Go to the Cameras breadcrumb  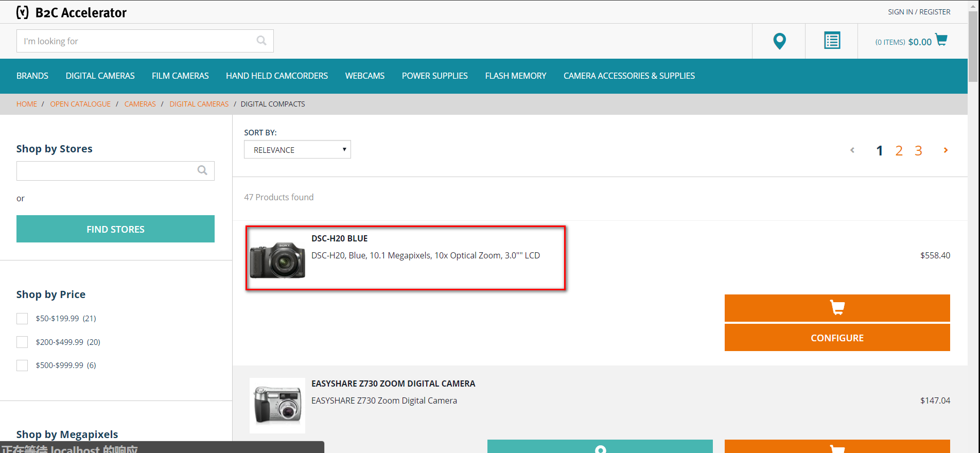coord(140,104)
